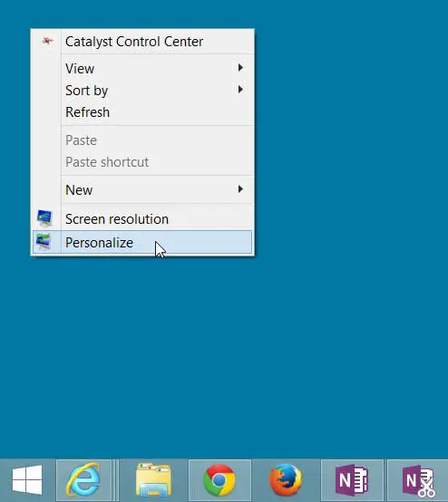Open the Windows Start button

pos(27,480)
